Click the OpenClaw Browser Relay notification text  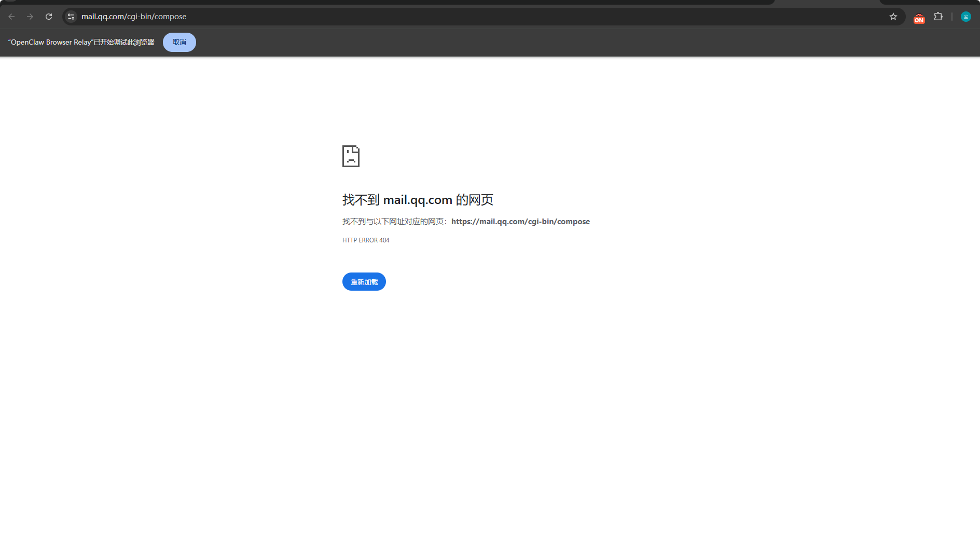80,42
